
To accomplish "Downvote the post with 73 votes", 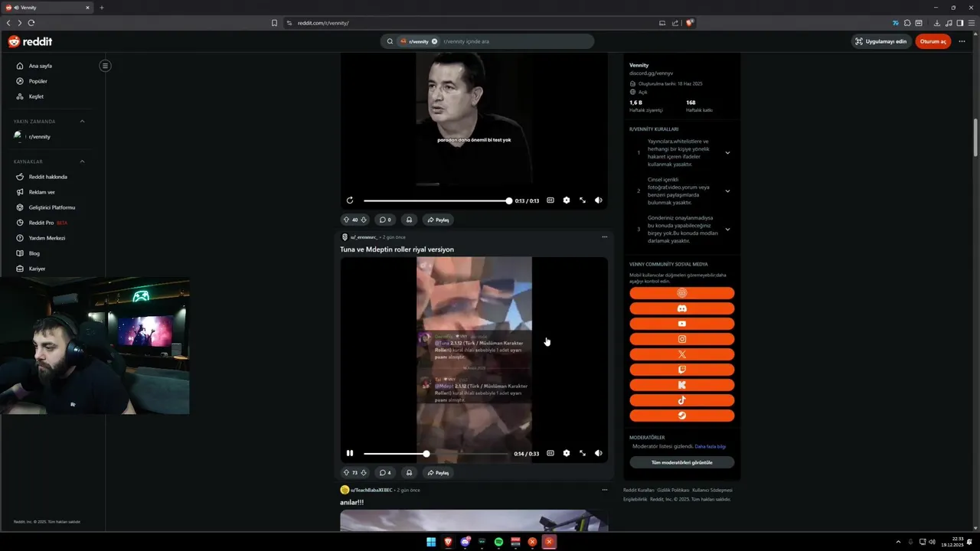I will pyautogui.click(x=364, y=473).
